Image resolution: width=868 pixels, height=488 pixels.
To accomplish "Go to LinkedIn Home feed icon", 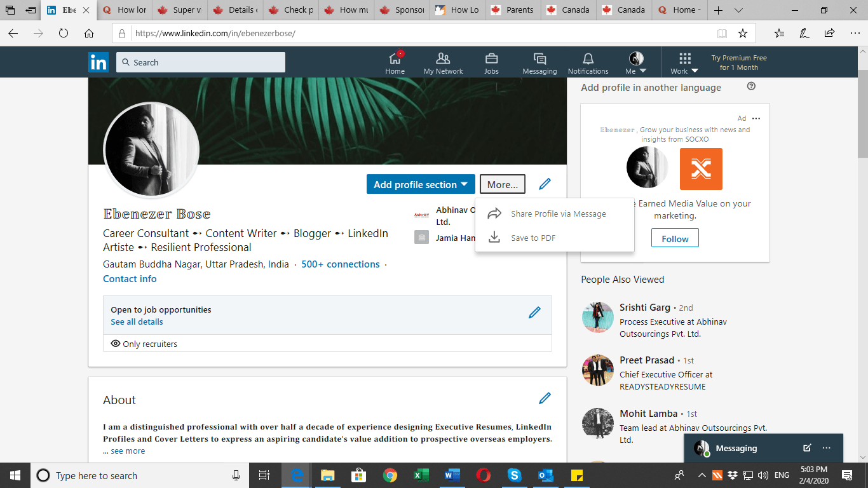I will click(395, 62).
